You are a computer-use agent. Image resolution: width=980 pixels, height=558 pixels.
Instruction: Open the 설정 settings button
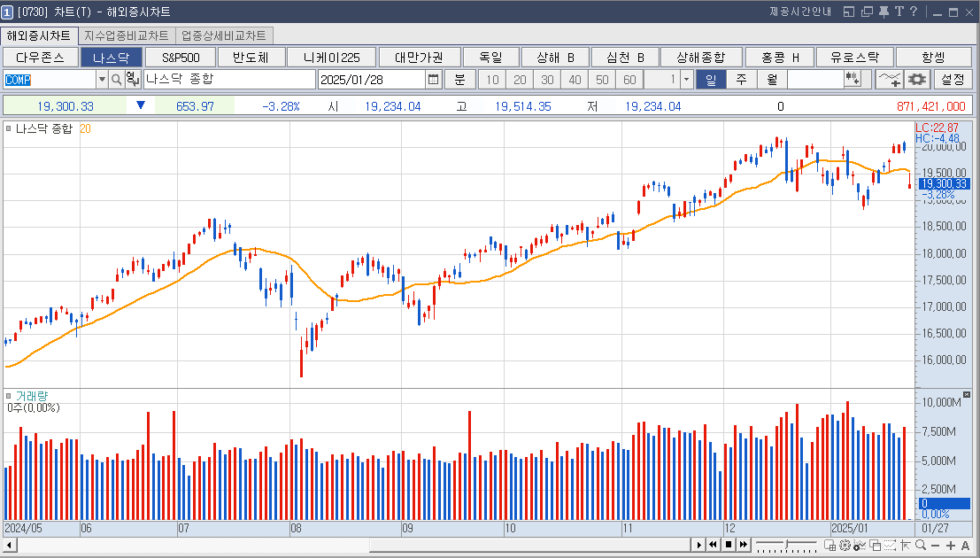coord(953,80)
